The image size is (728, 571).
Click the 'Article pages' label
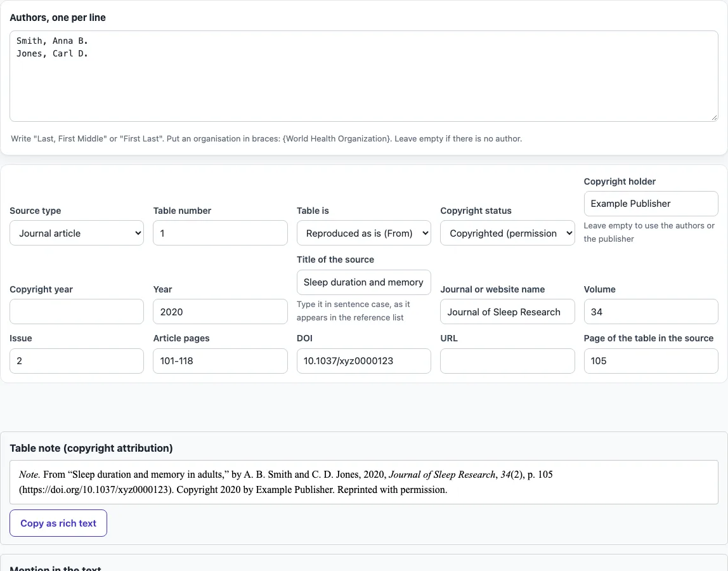click(x=181, y=338)
